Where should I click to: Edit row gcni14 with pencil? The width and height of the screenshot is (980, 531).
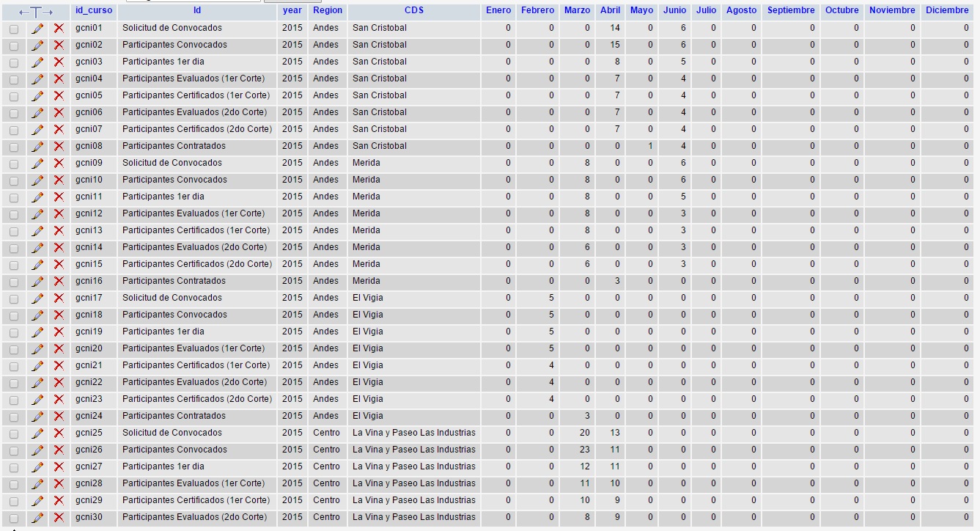(37, 247)
